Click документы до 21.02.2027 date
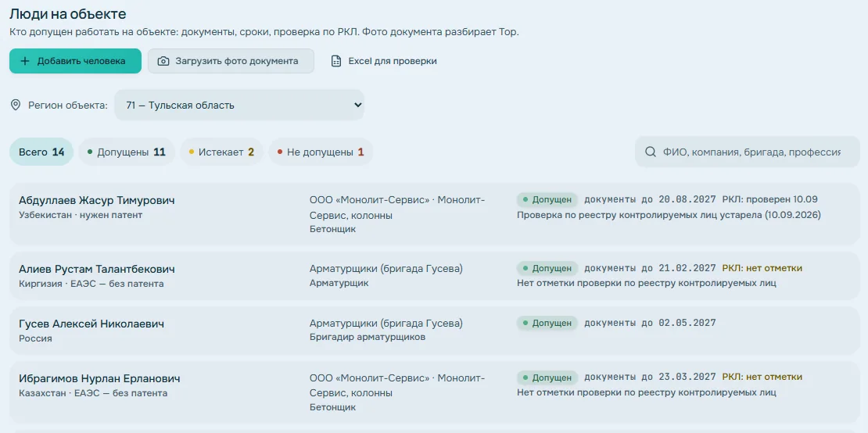868x433 pixels. click(x=651, y=268)
